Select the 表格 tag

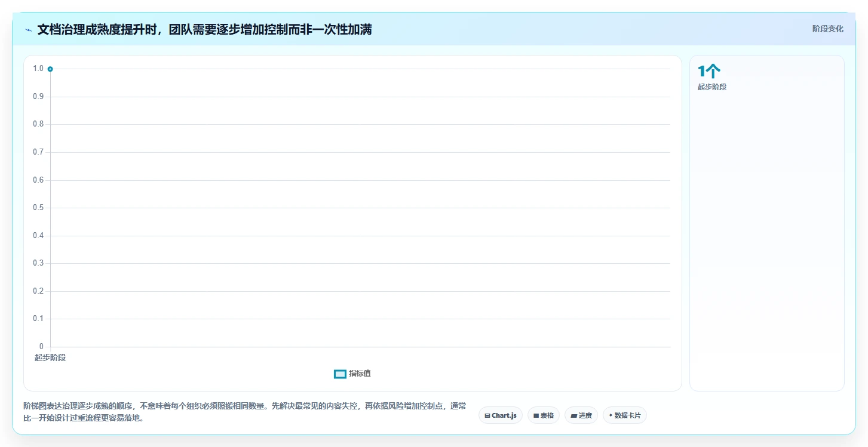[543, 415]
